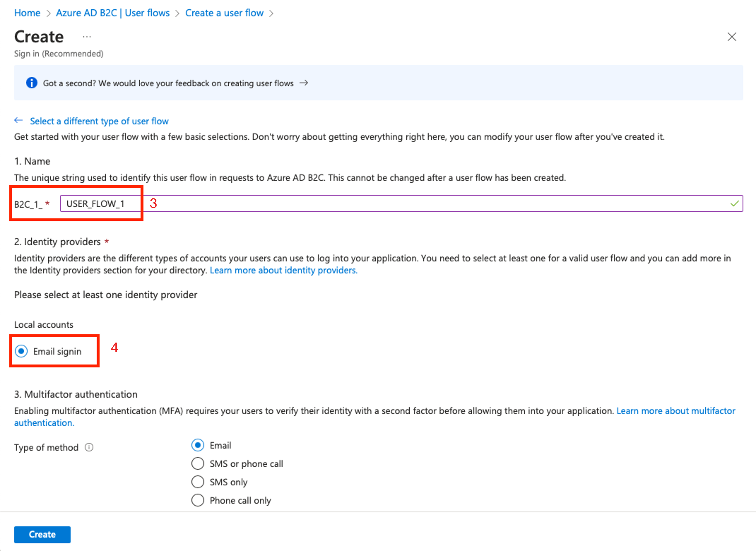Click the blue info icon in feedback banner

coord(32,83)
